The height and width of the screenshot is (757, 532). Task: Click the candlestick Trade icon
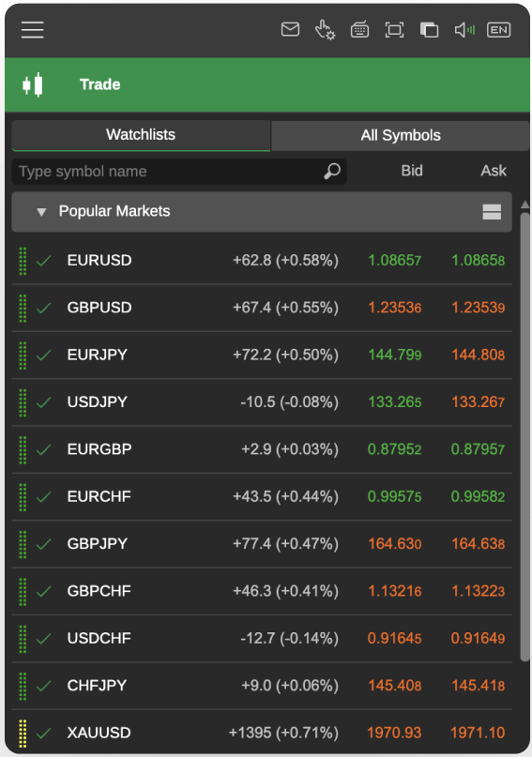point(33,85)
